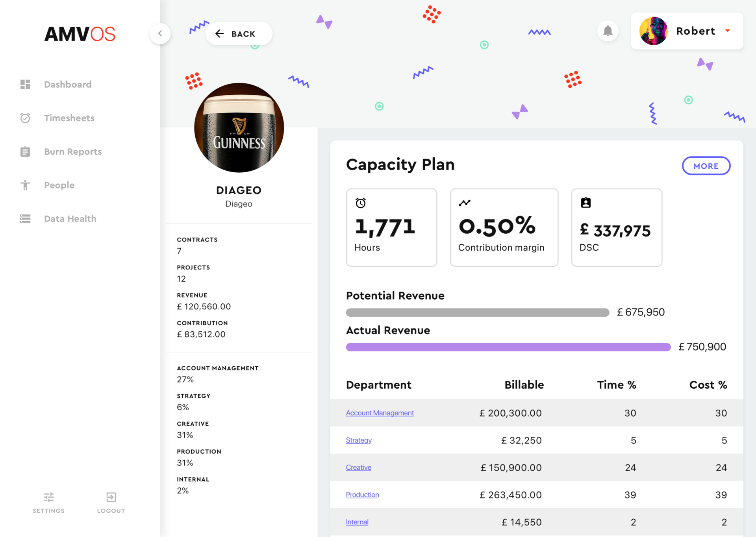Click the MORE button on Capacity Plan
756x537 pixels.
tap(706, 166)
